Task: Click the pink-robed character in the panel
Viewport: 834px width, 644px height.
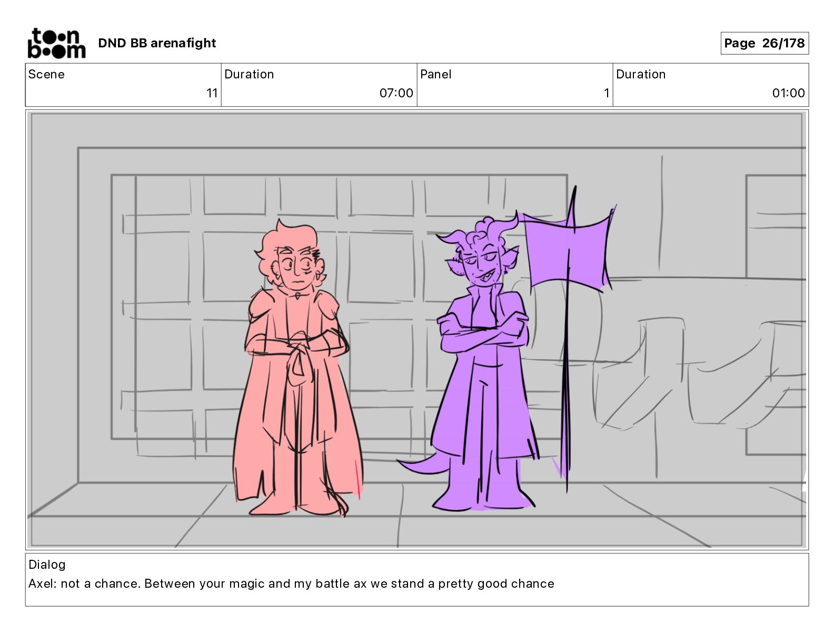Action: (x=297, y=368)
